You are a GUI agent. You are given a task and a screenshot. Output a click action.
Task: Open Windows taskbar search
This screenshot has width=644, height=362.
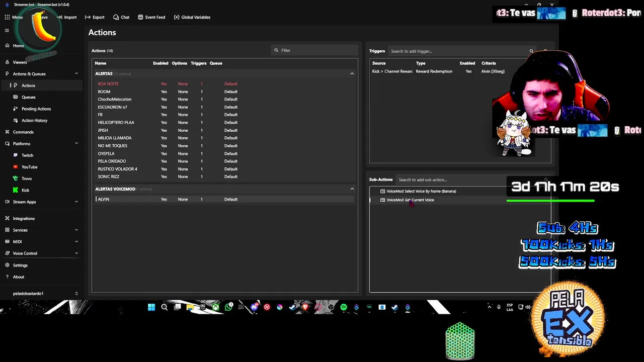pos(164,307)
